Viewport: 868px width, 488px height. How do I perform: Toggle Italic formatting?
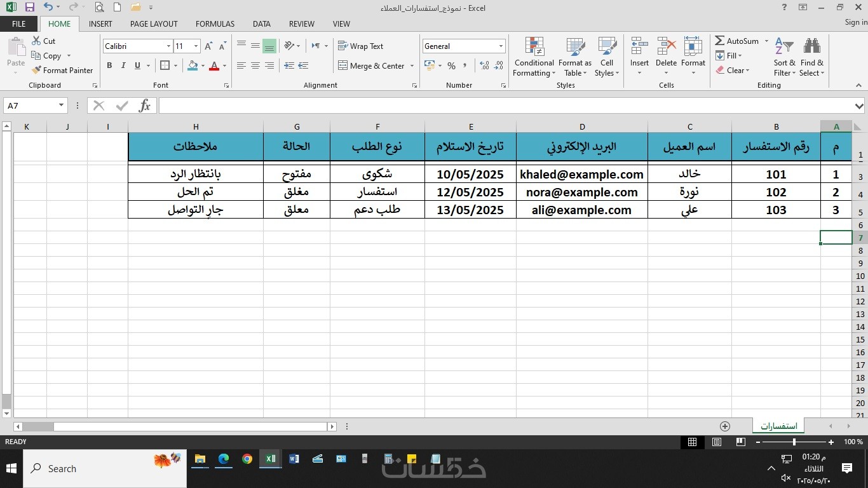(123, 65)
